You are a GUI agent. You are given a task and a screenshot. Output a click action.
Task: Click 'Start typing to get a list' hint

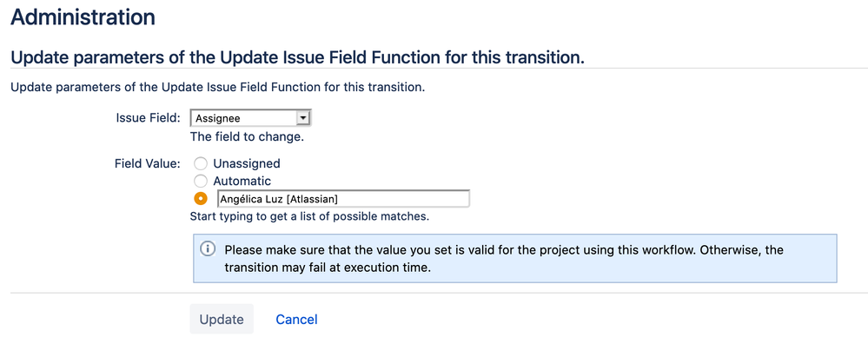click(309, 216)
